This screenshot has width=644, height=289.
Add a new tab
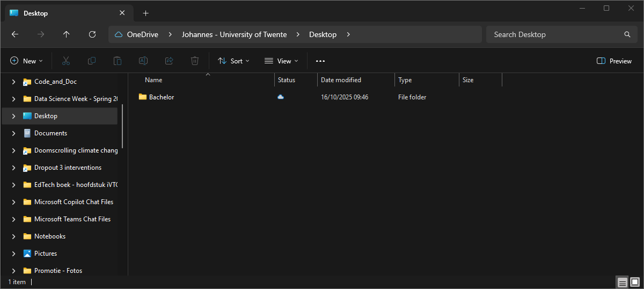[145, 13]
